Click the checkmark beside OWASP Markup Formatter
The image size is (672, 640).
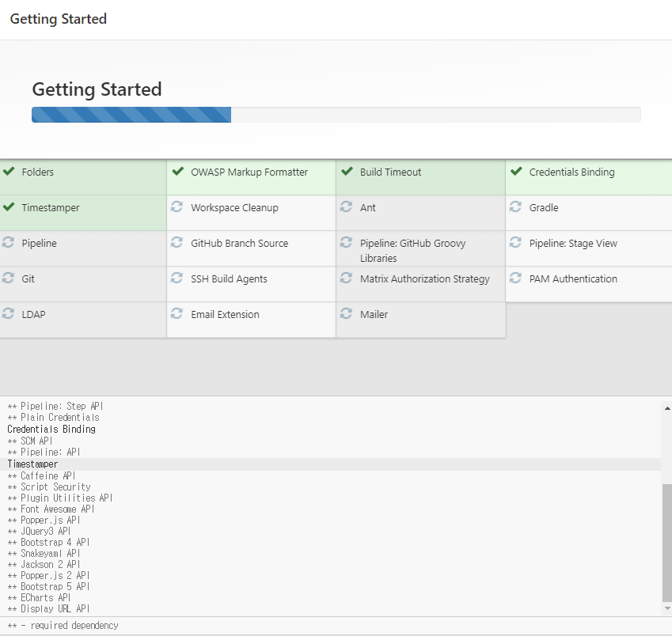tap(178, 172)
